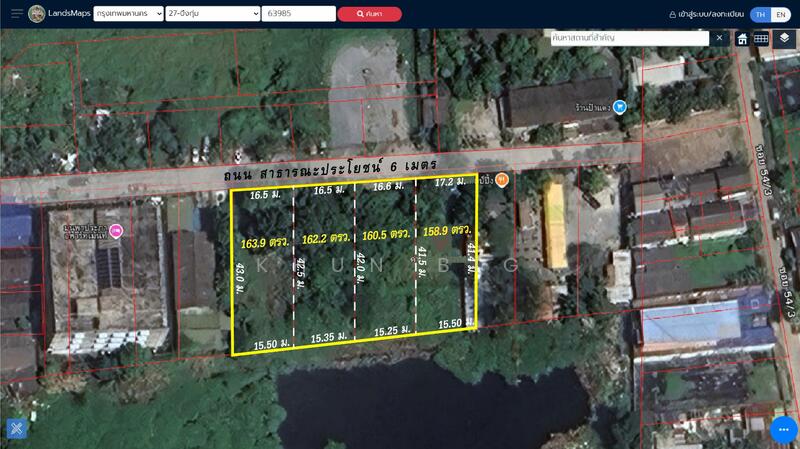The height and width of the screenshot is (449, 800).
Task: Clear the place search with X
Action: click(x=719, y=38)
